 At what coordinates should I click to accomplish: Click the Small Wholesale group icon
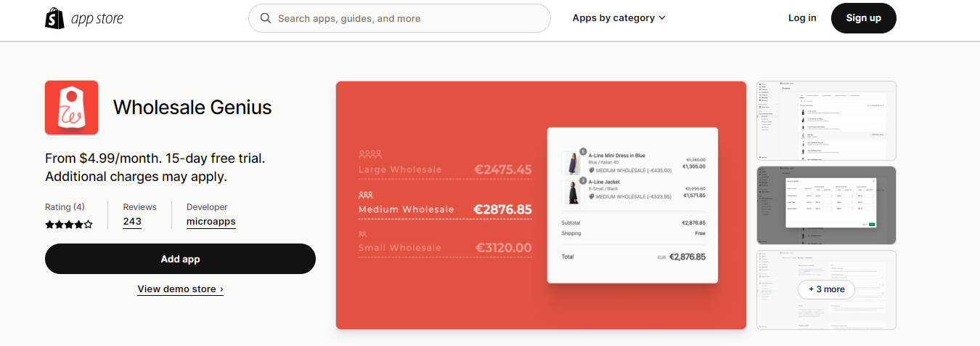(362, 234)
